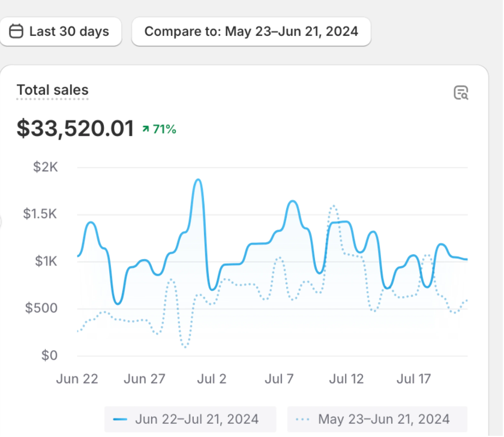Toggle the May 23–Jun 21, 2024 legend series
Viewport: 504px width, 437px height.
click(377, 419)
